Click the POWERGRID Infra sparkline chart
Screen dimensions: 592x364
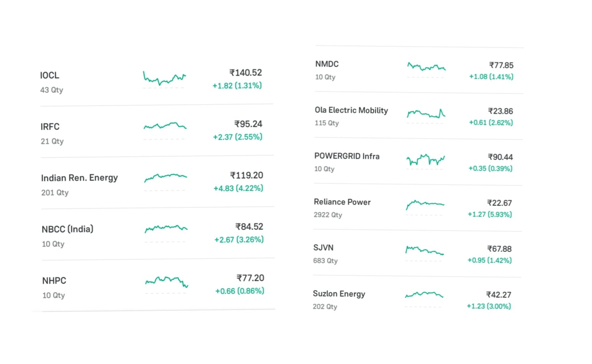click(x=425, y=159)
